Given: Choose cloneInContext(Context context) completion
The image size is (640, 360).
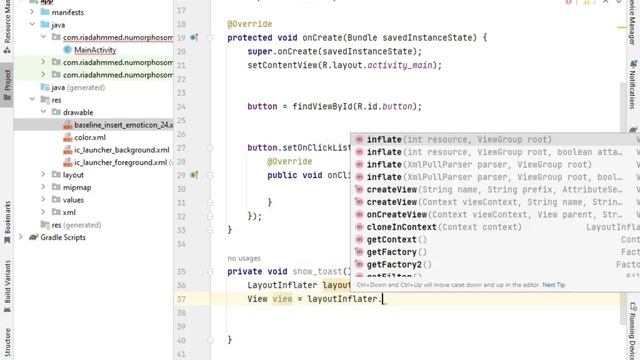Looking at the screenshot, I should coord(495,227).
